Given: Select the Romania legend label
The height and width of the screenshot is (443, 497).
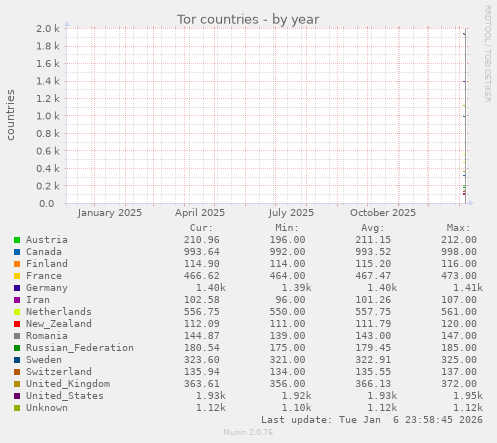Looking at the screenshot, I should click(x=47, y=336).
